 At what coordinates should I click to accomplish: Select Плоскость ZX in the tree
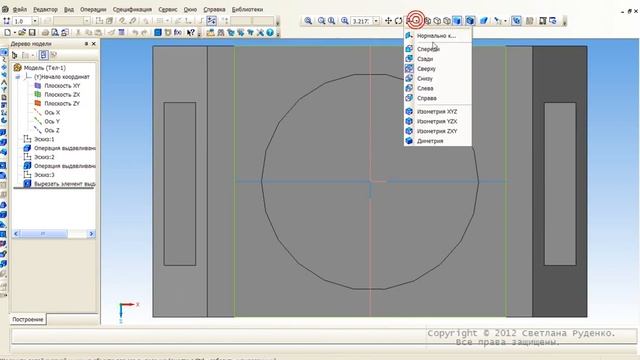click(62, 95)
